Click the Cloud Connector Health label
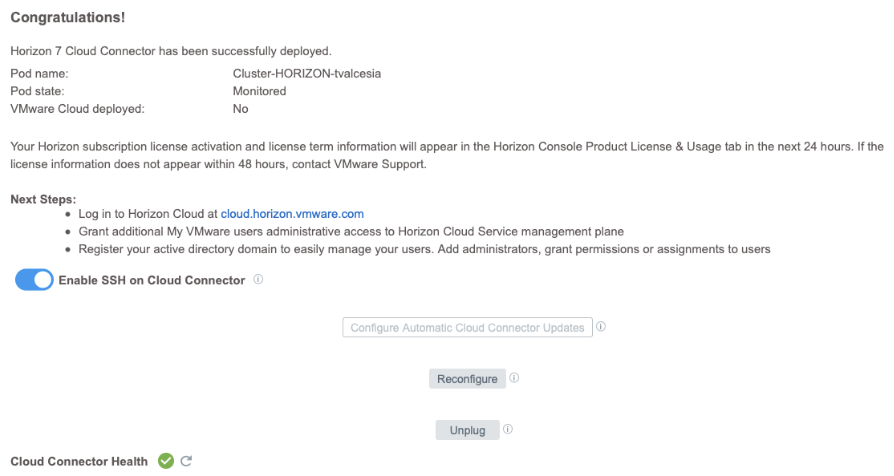 tap(79, 461)
